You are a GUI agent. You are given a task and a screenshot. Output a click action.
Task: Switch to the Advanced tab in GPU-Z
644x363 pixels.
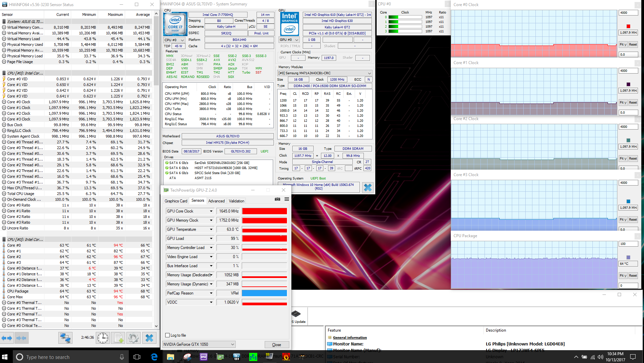tap(216, 201)
